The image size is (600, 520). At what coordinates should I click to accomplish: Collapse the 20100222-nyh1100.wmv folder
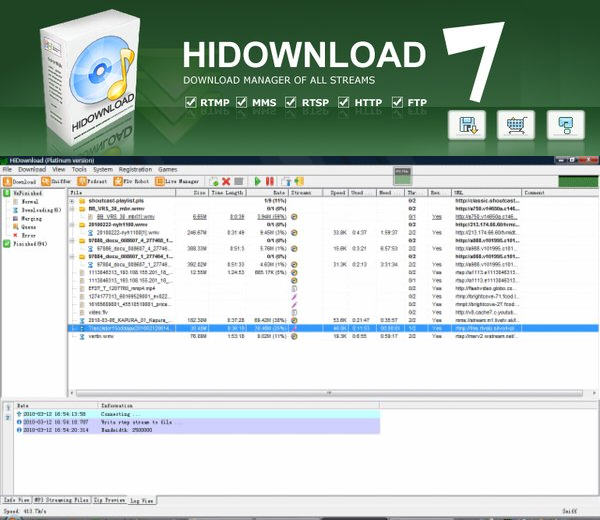(x=72, y=225)
